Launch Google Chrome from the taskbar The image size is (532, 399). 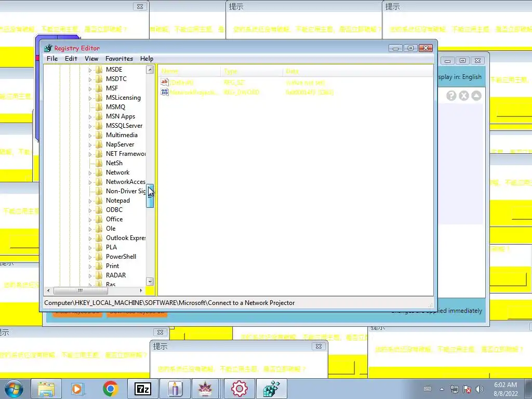pyautogui.click(x=110, y=389)
